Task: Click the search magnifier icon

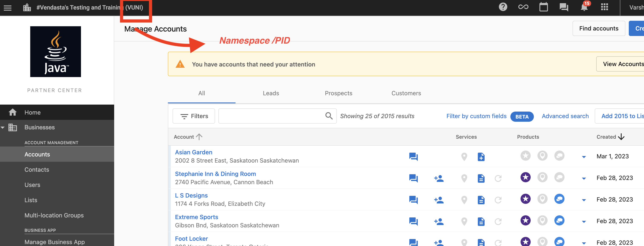Action: [329, 116]
